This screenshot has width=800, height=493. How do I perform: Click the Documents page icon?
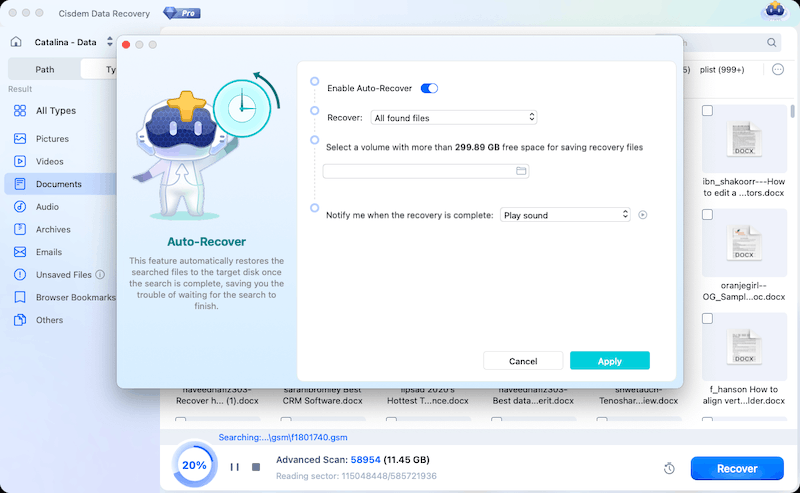[x=20, y=184]
